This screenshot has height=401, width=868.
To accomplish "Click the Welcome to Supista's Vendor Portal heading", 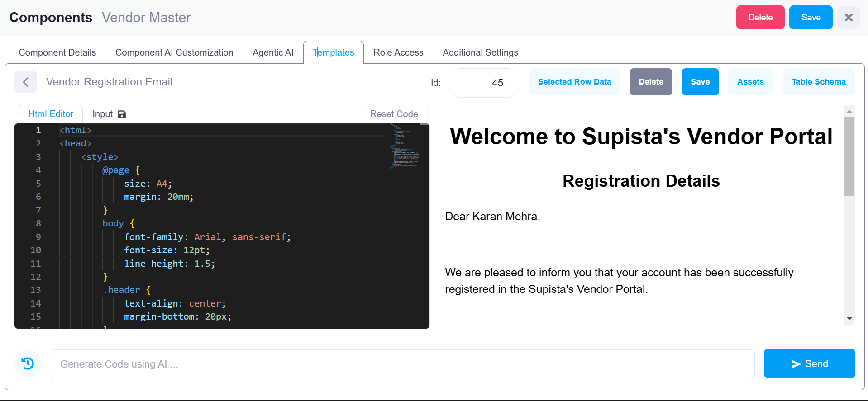I will point(641,137).
